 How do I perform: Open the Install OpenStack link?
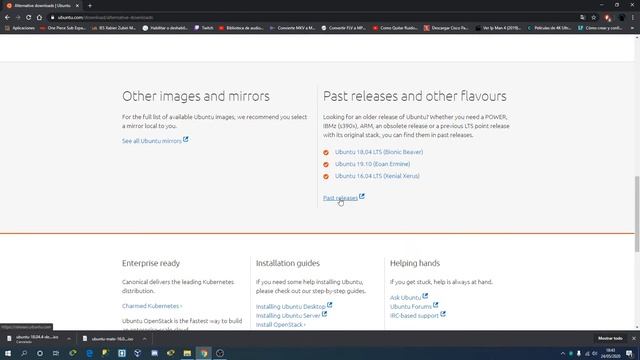[x=280, y=324]
